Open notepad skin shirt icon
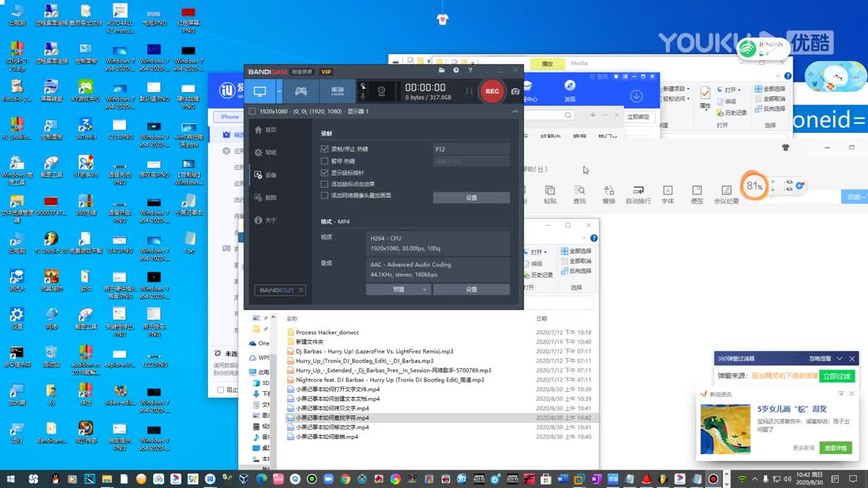Screen dimensions: 868x488 [x=786, y=147]
